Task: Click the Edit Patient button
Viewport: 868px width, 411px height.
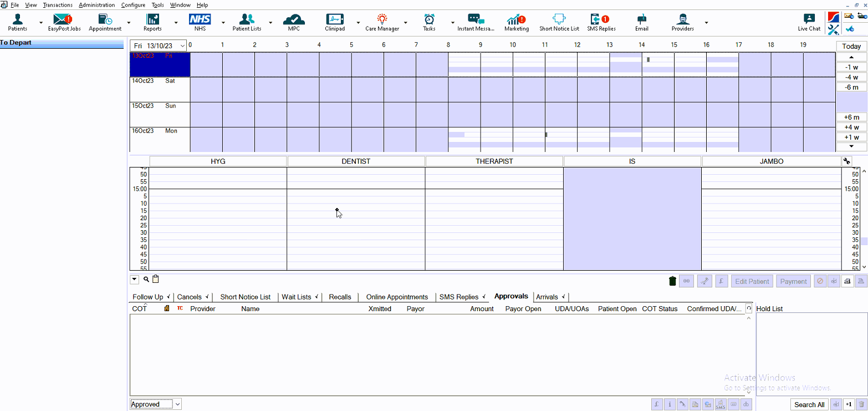Action: (752, 281)
